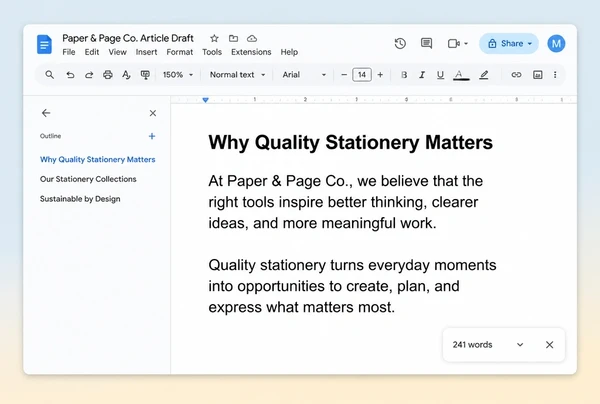Open the Format menu
600x404 pixels.
pyautogui.click(x=180, y=52)
